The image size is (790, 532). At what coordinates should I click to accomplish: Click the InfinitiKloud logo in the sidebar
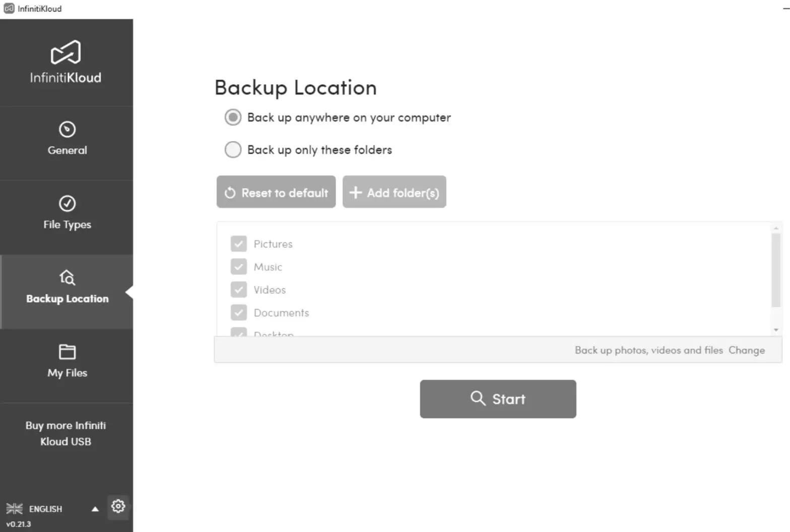point(65,61)
